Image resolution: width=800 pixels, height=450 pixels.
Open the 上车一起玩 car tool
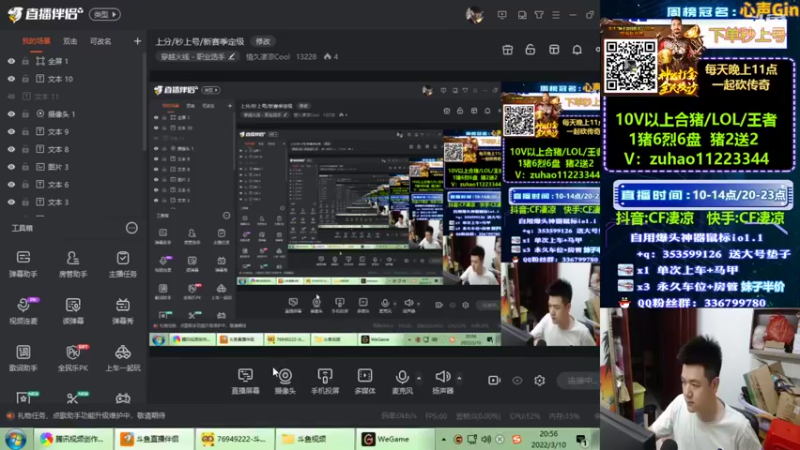(122, 358)
